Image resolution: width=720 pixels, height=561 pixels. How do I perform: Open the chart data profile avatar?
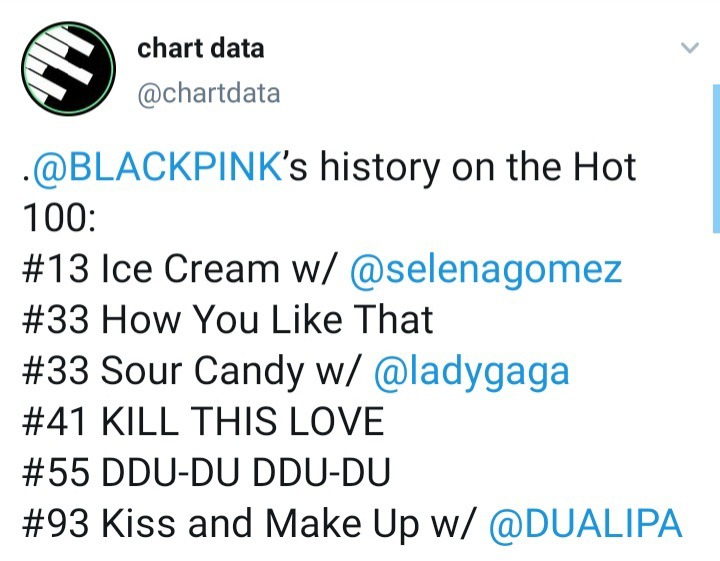coord(69,69)
